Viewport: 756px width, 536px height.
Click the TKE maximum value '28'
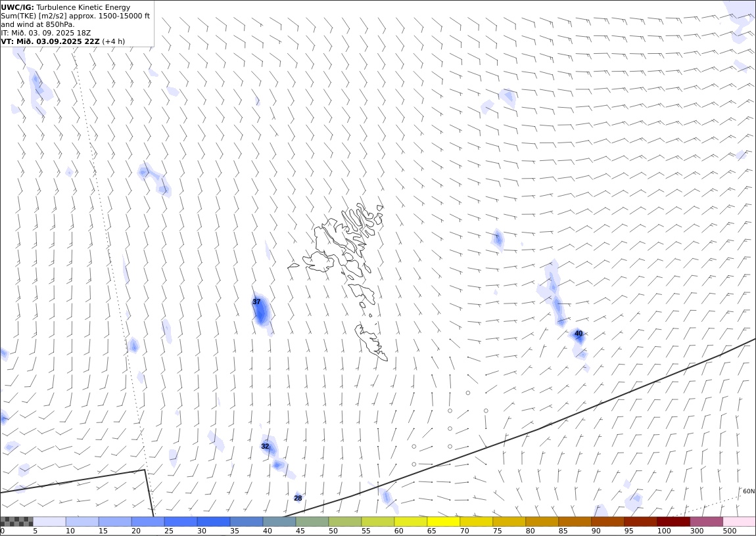coord(298,498)
